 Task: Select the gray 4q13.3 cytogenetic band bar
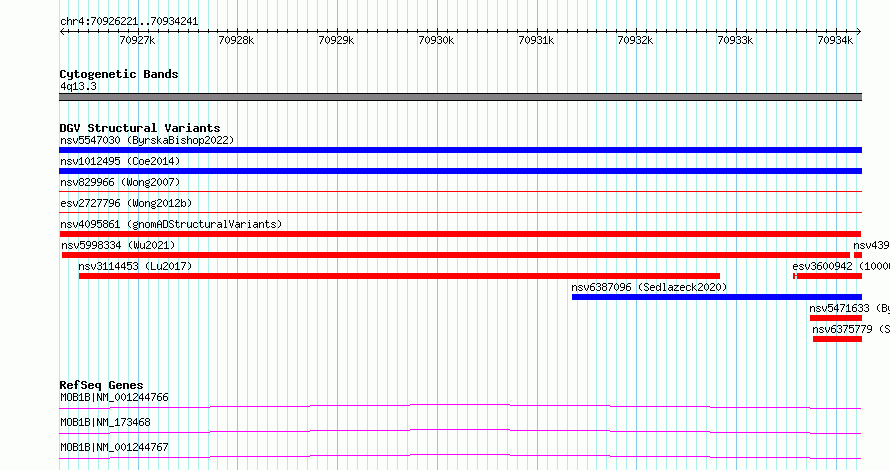coord(460,97)
